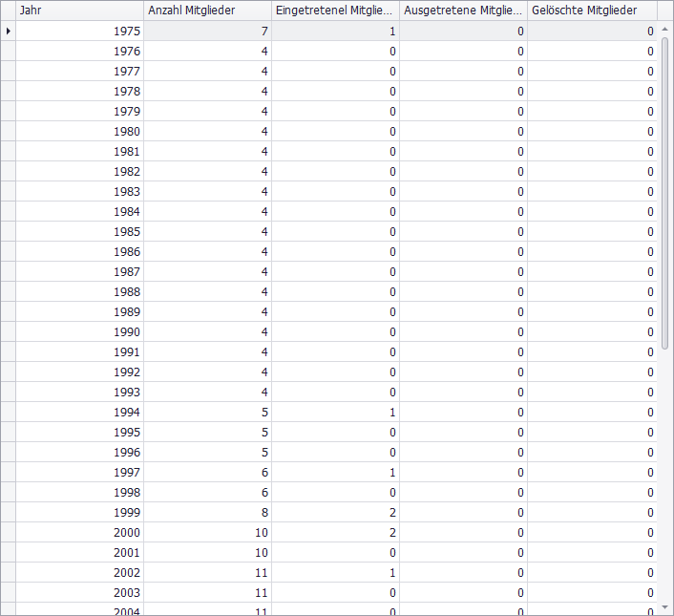Click the Anzahl Mitglieder column header
674x616 pixels.
[207, 11]
